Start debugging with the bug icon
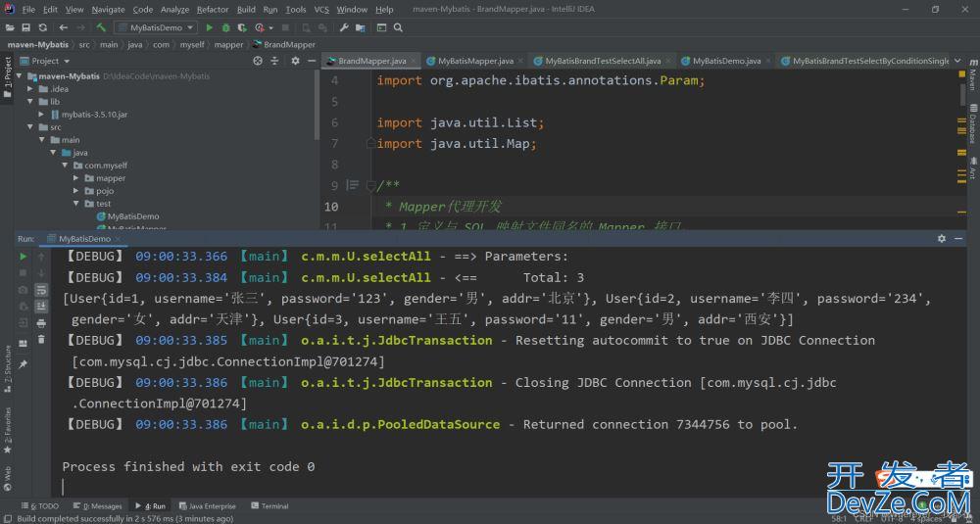This screenshot has height=524, width=980. [225, 27]
